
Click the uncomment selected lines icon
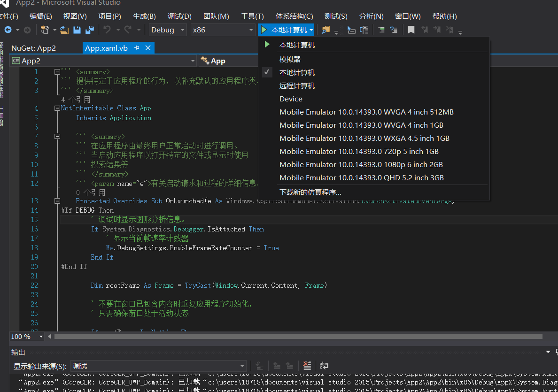pyautogui.click(x=394, y=30)
